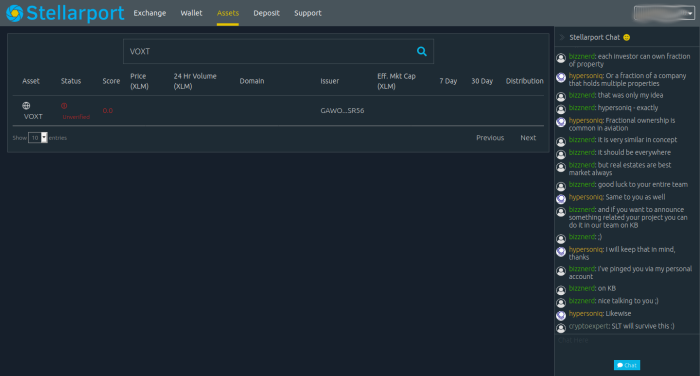Click the 7 Day column header
Image resolution: width=700 pixels, height=376 pixels.
(x=448, y=81)
